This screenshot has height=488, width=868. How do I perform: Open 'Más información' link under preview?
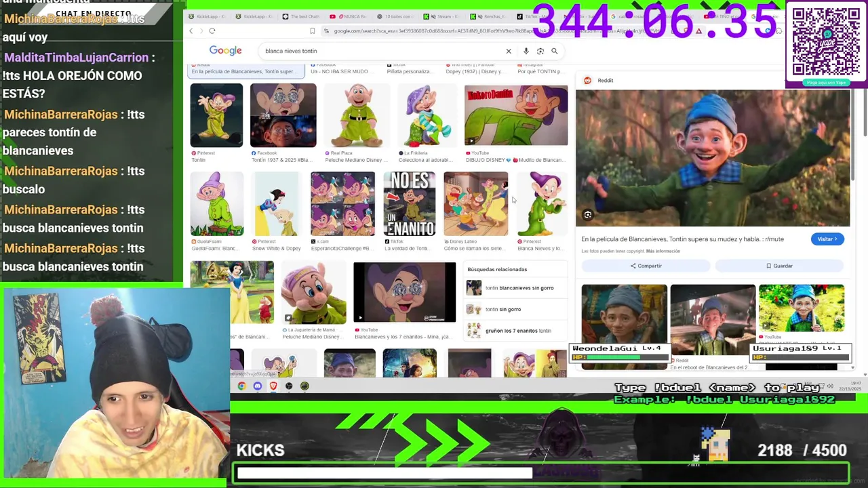point(663,251)
